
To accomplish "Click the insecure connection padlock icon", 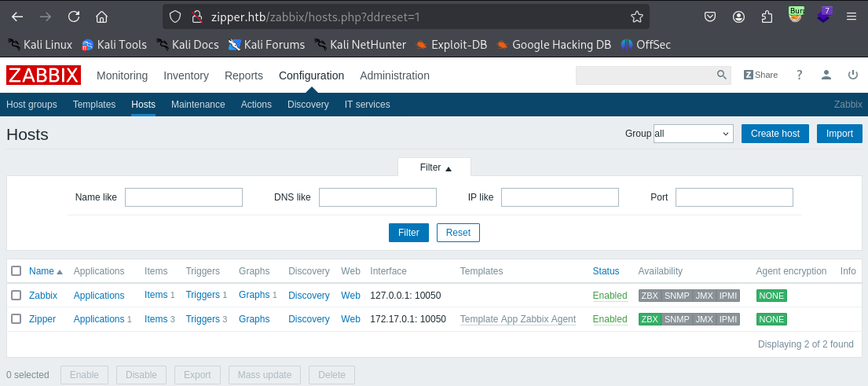I will coord(196,17).
